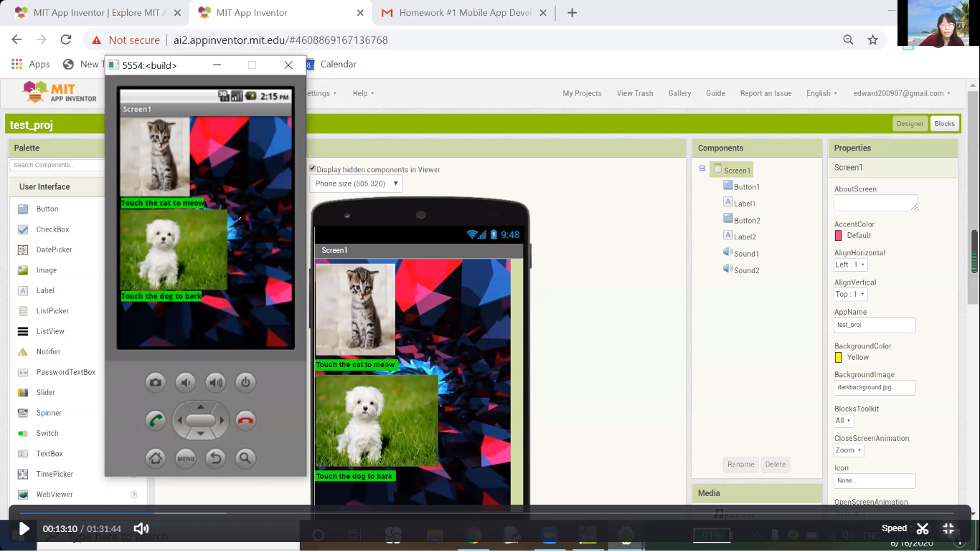This screenshot has width=980, height=552.
Task: Open the AlignHorizontal dropdown
Action: pos(851,265)
